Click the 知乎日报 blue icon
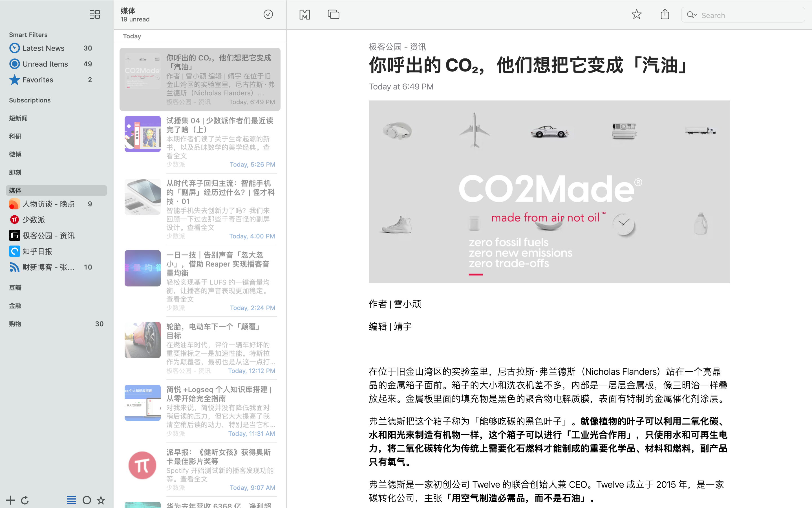This screenshot has width=812, height=508. point(14,251)
